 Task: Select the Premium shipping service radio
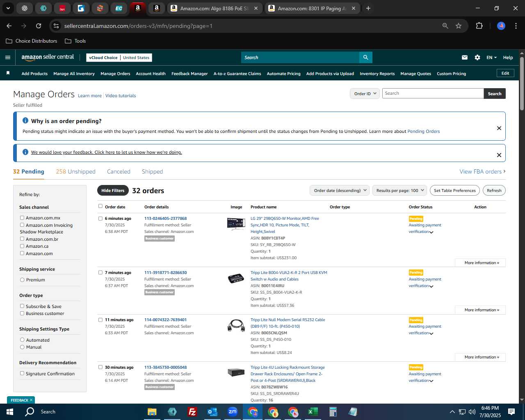[x=22, y=280]
